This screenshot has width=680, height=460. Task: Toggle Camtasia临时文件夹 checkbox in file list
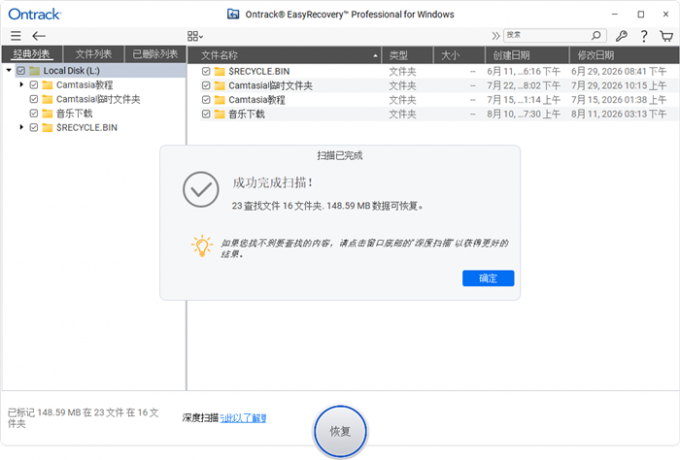[x=206, y=85]
